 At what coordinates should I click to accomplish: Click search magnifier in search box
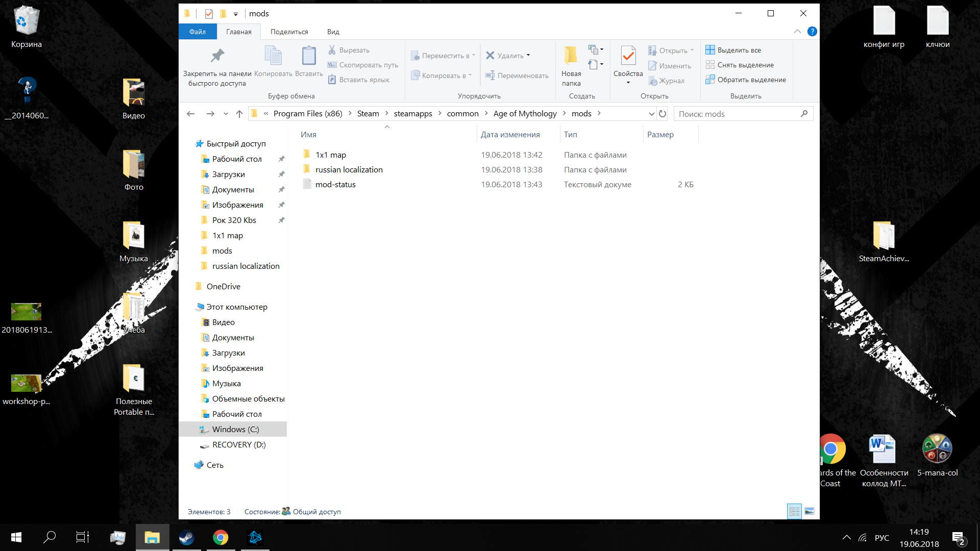[804, 114]
